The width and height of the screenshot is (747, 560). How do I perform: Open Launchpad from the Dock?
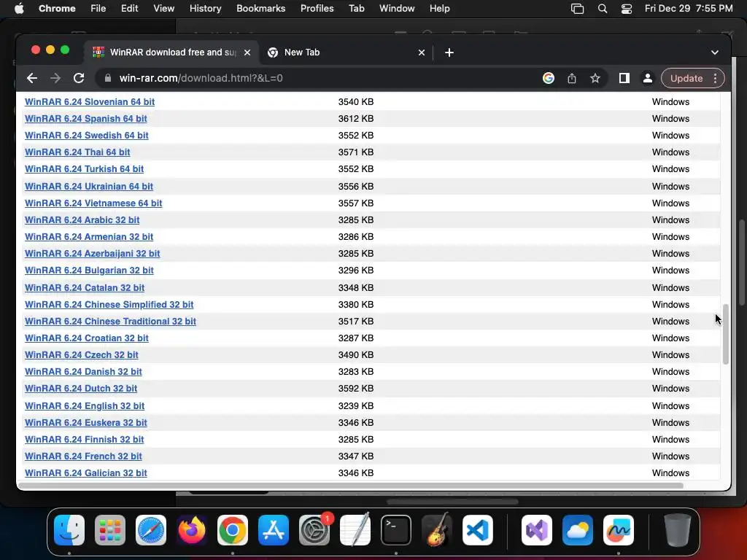[x=110, y=530]
